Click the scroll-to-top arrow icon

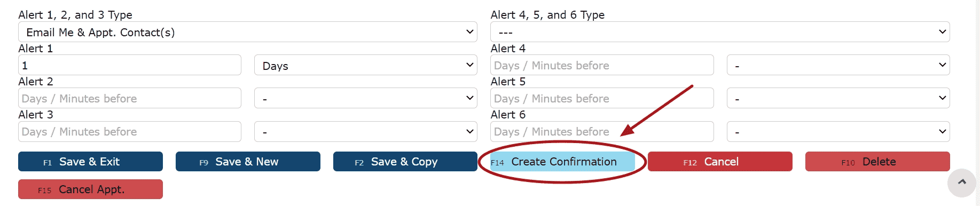click(x=962, y=183)
